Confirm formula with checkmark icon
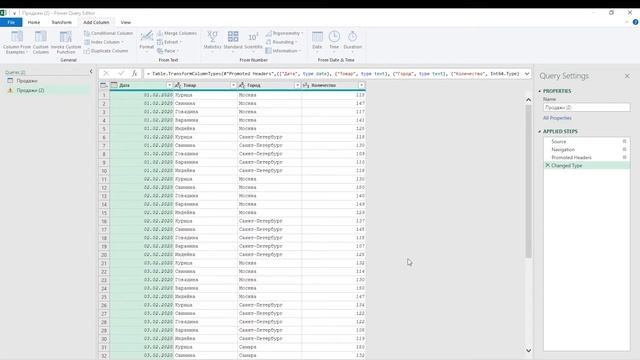Viewport: 640px width, 360px height. (x=121, y=73)
